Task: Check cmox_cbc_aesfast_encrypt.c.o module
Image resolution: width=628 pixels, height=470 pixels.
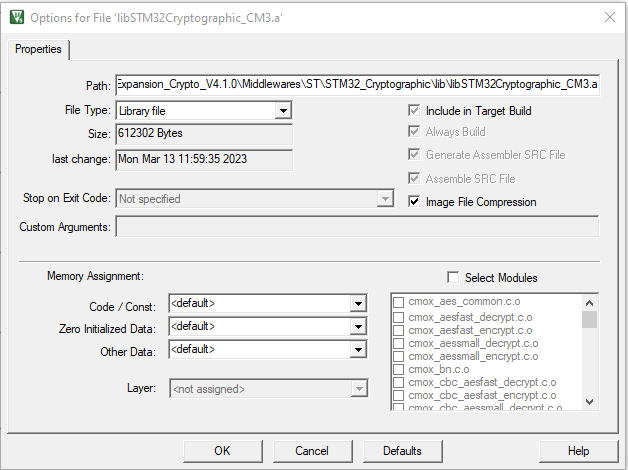Action: pyautogui.click(x=399, y=396)
